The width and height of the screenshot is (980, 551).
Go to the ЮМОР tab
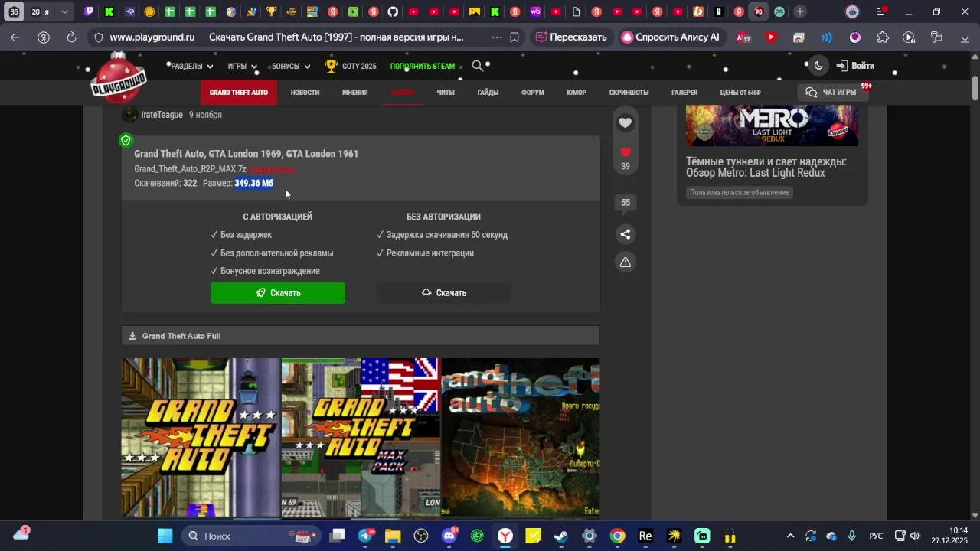click(x=577, y=93)
